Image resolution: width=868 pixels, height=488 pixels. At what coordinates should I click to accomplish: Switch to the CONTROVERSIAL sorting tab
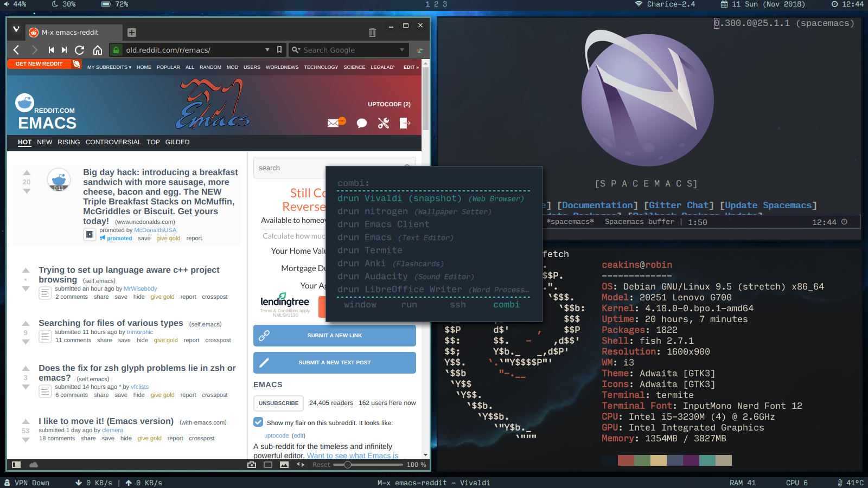pos(113,142)
